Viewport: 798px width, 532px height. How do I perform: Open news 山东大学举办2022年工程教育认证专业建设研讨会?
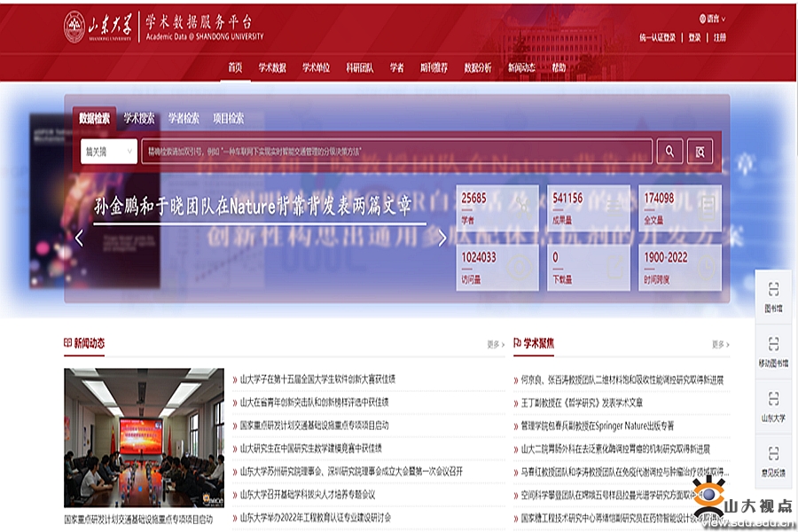click(x=316, y=518)
